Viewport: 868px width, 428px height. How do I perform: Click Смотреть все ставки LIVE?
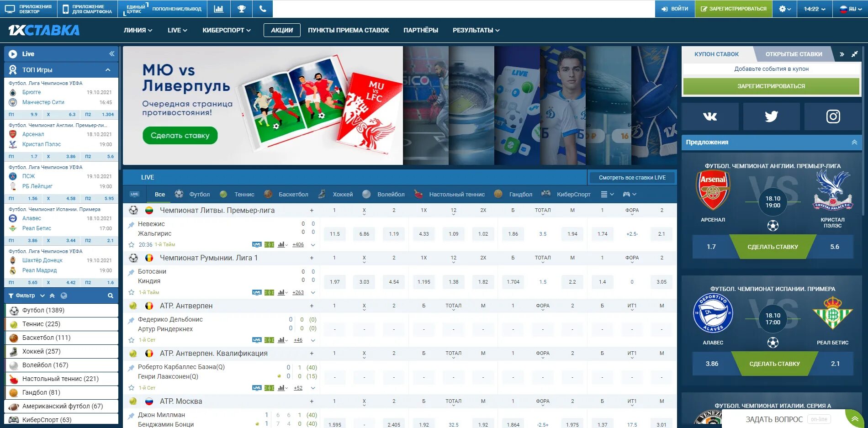pyautogui.click(x=632, y=178)
